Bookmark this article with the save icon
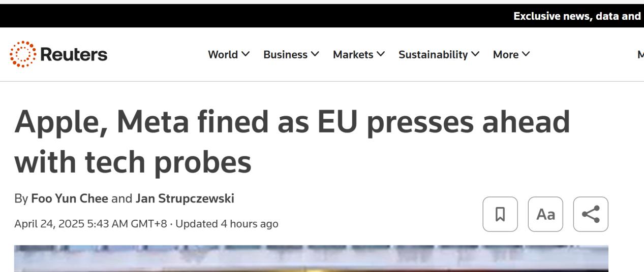The height and width of the screenshot is (272, 644). (x=500, y=214)
